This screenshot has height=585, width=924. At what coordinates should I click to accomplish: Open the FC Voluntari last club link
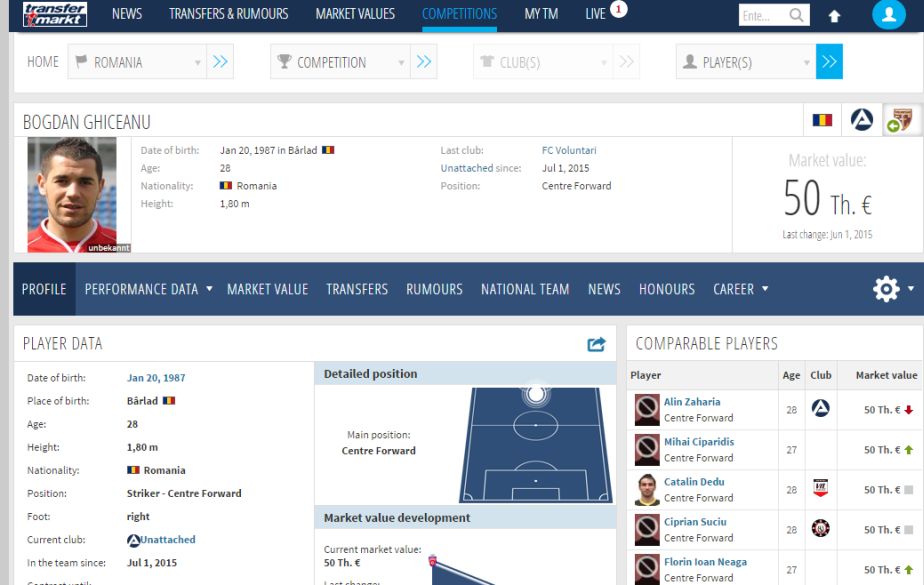point(569,151)
